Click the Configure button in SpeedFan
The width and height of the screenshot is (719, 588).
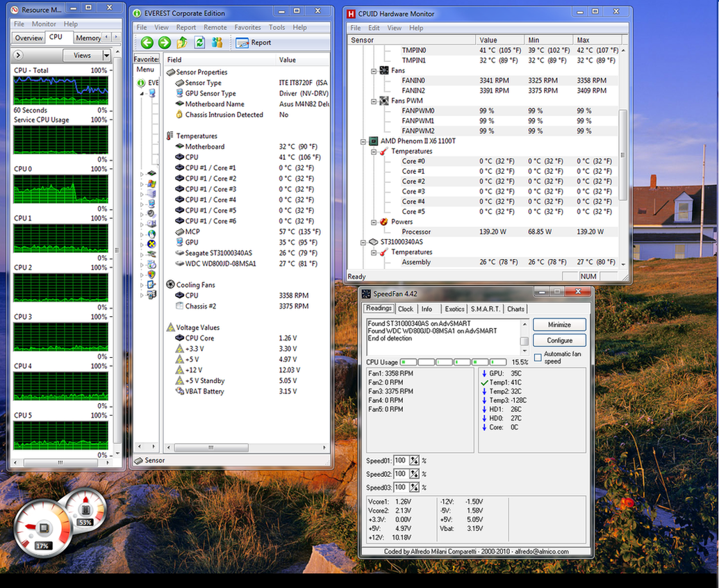click(559, 341)
